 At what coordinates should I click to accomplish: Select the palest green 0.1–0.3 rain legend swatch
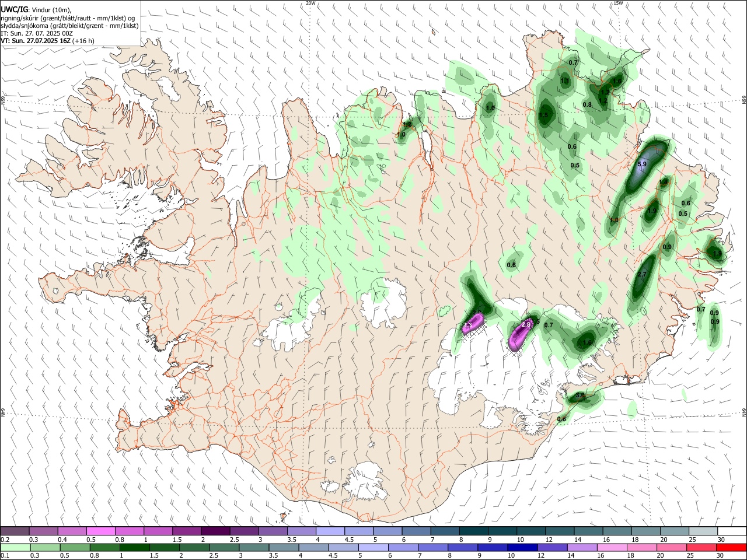pos(15,548)
